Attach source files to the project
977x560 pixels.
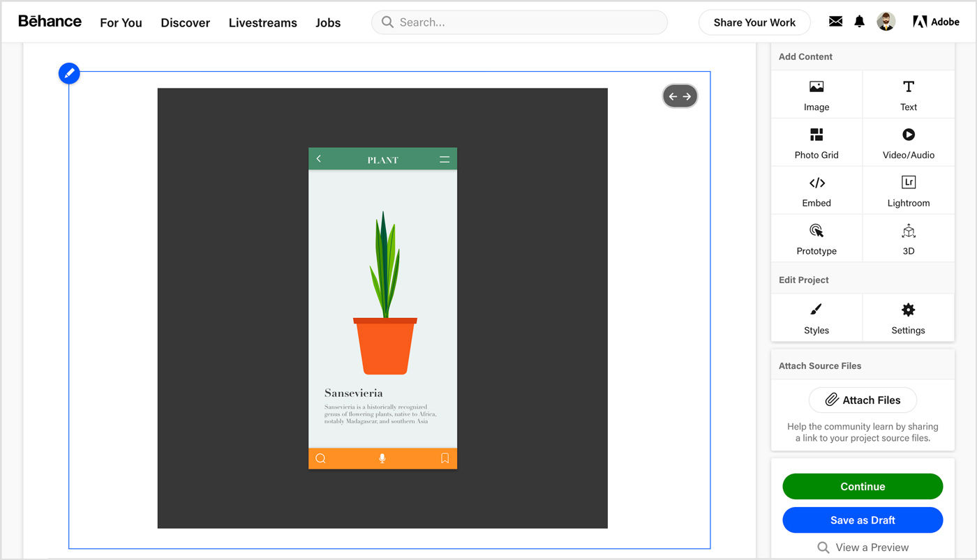(863, 400)
